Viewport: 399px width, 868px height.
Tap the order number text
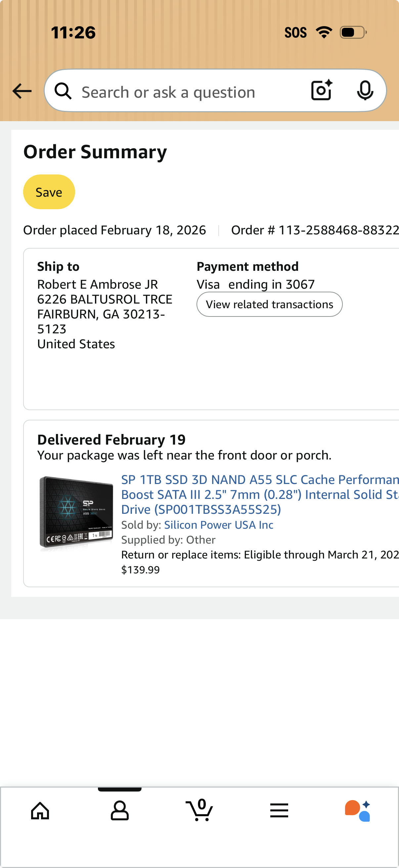coord(315,230)
